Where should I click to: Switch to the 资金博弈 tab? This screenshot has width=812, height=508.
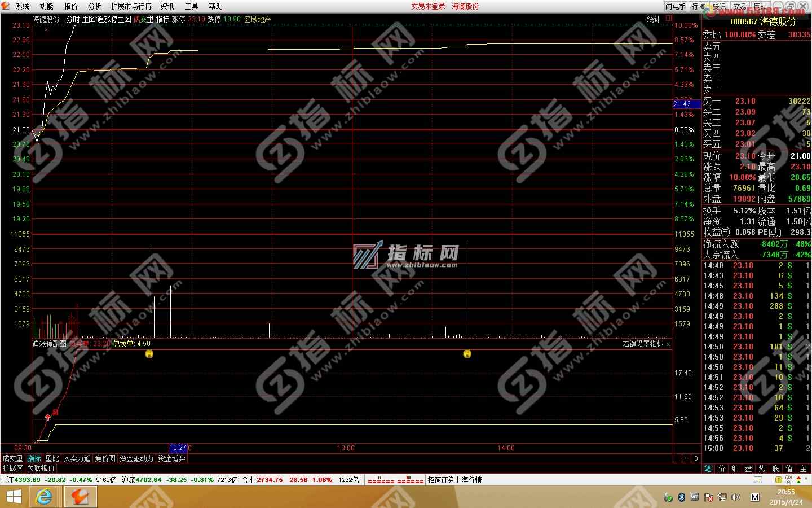point(171,458)
